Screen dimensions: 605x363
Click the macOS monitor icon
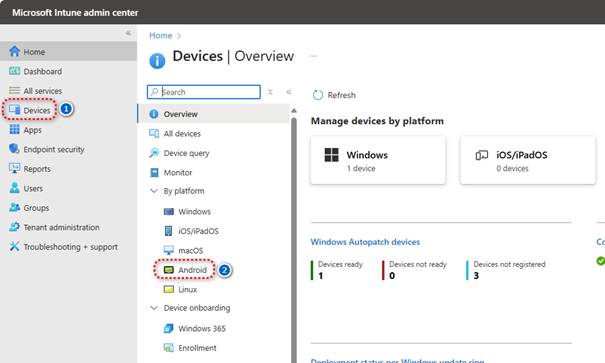point(169,250)
